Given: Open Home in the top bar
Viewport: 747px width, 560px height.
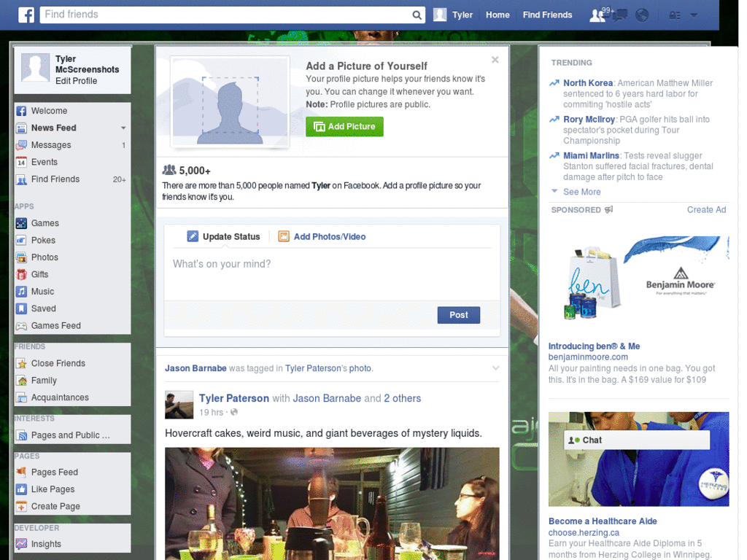Looking at the screenshot, I should click(x=498, y=15).
